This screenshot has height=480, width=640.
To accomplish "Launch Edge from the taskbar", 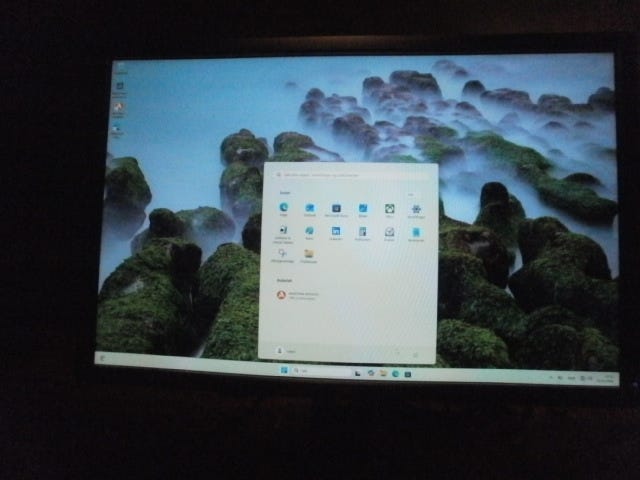I will [395, 373].
